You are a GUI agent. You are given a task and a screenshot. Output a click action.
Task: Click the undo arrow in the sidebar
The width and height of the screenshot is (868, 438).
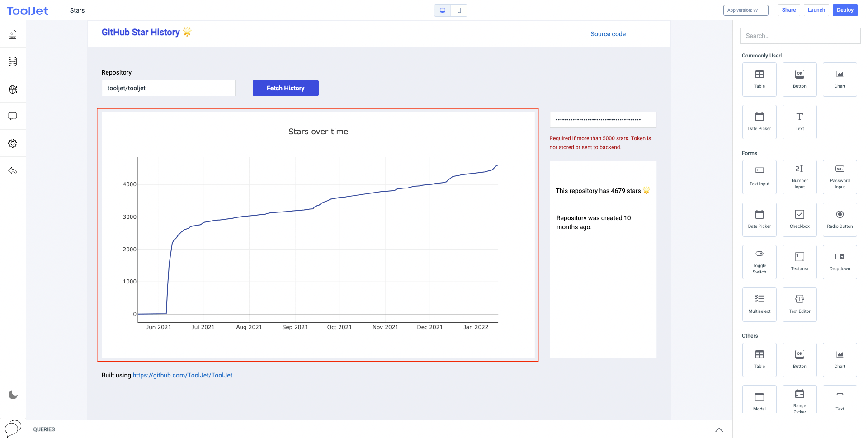(12, 171)
